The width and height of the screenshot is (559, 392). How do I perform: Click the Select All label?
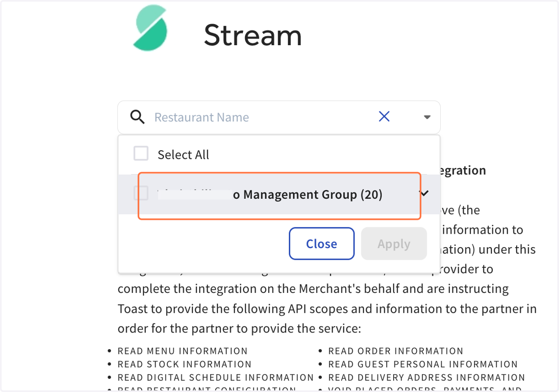pos(184,155)
